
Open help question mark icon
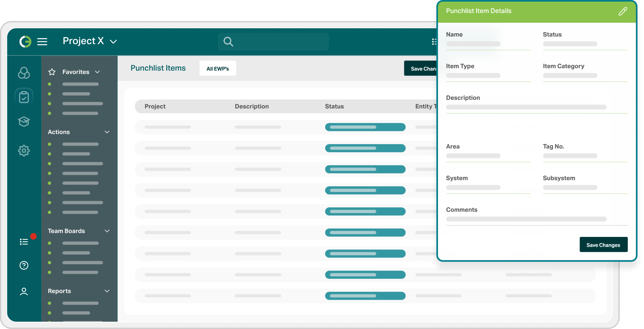[24, 265]
